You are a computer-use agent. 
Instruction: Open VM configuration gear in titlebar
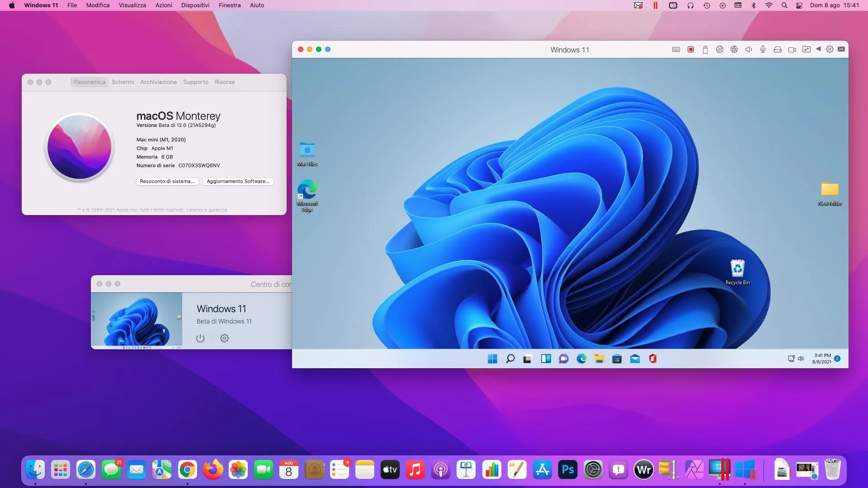(830, 50)
